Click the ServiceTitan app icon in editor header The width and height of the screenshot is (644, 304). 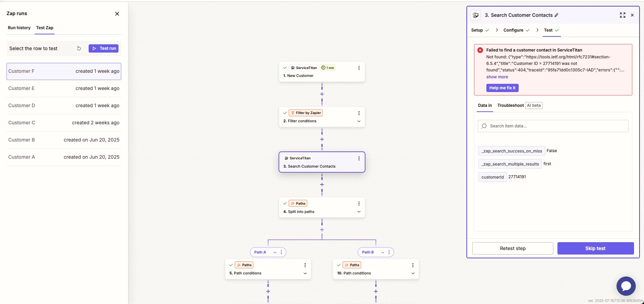point(476,15)
